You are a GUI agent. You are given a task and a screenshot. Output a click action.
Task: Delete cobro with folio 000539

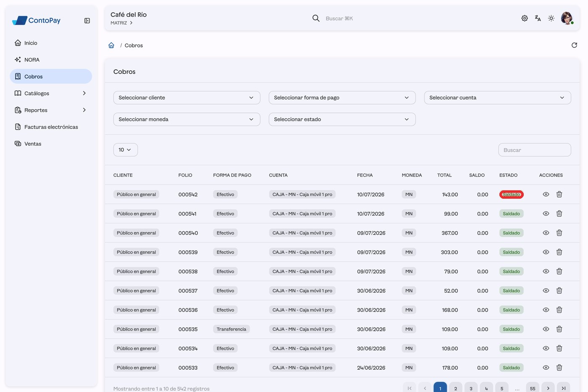coord(559,253)
